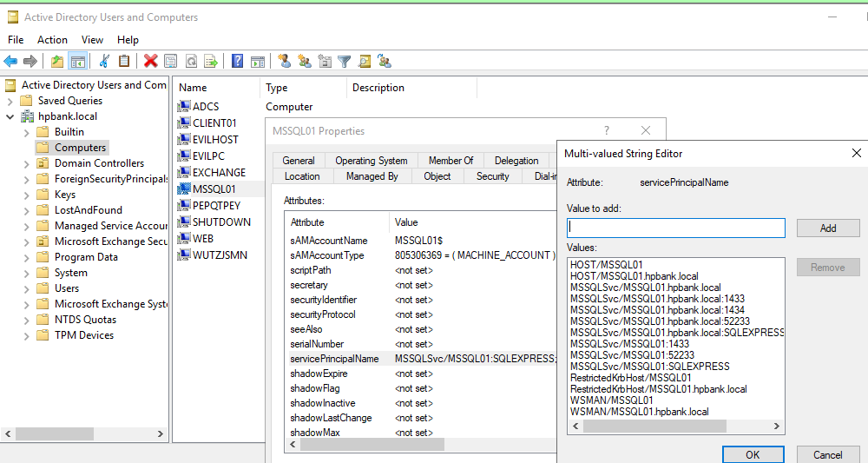Switch to the Member Of tab
This screenshot has height=463, width=868.
[450, 161]
